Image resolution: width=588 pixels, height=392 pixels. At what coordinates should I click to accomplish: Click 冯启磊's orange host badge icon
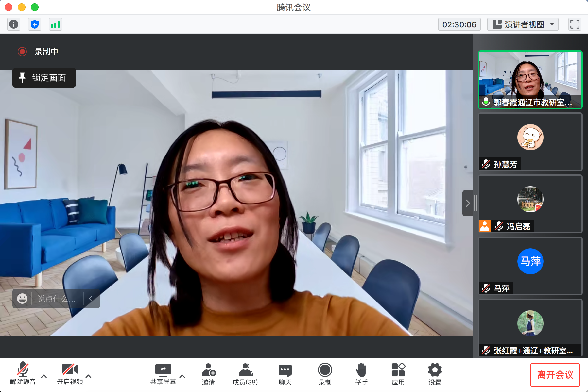click(485, 226)
